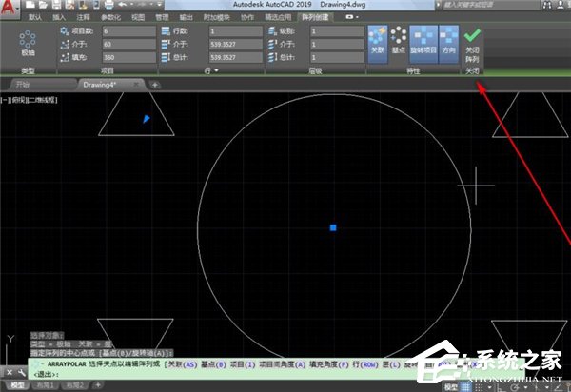The width and height of the screenshot is (571, 392).
Task: Switch to the 开始 (Start) file tab
Action: pos(30,85)
